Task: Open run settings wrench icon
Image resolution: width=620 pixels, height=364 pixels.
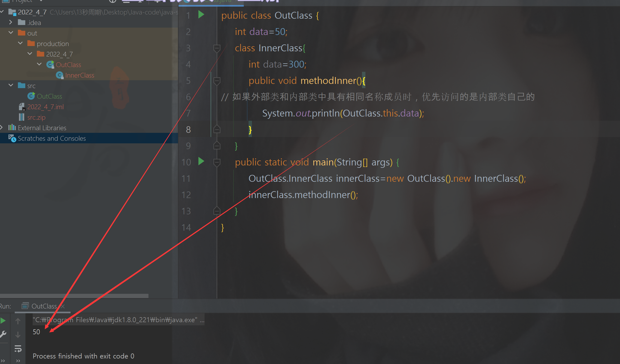Action: click(3, 334)
